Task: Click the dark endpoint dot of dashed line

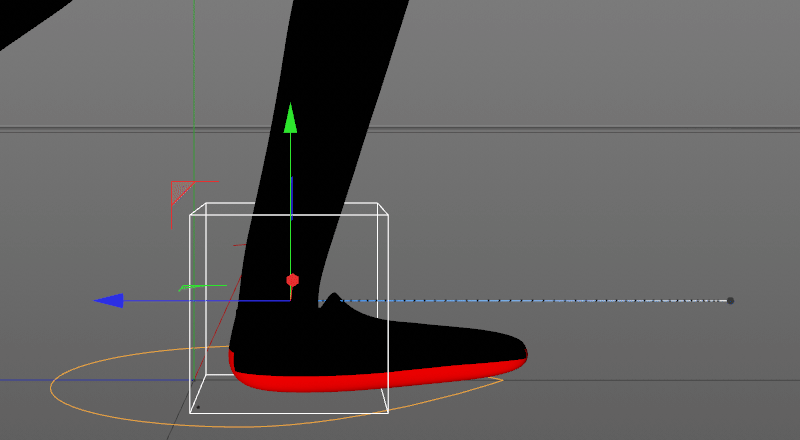Action: [x=730, y=301]
